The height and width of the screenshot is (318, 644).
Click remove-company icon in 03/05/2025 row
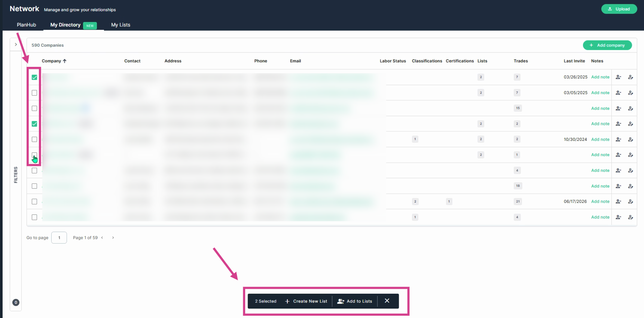(x=619, y=93)
